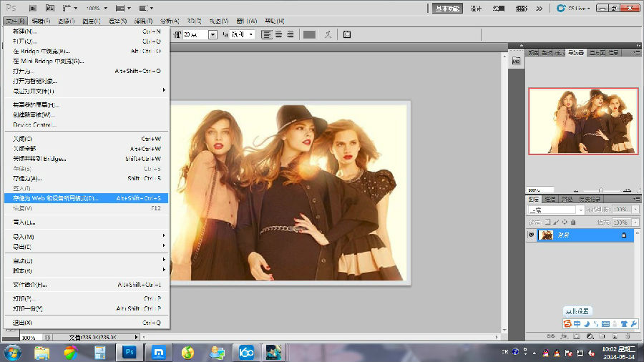644x362 pixels.
Task: Open the text color swatch
Action: 309,34
